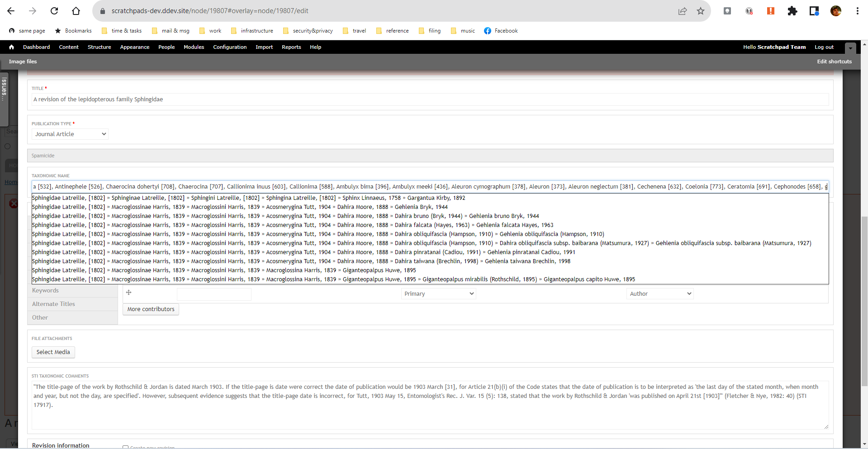The height and width of the screenshot is (449, 868).
Task: Click the More contributors button
Action: click(151, 309)
